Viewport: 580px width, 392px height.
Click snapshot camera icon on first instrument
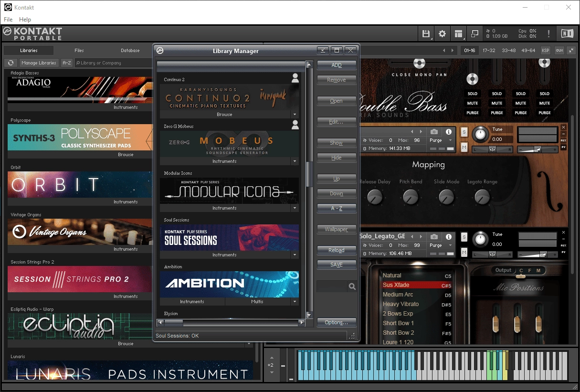click(434, 132)
